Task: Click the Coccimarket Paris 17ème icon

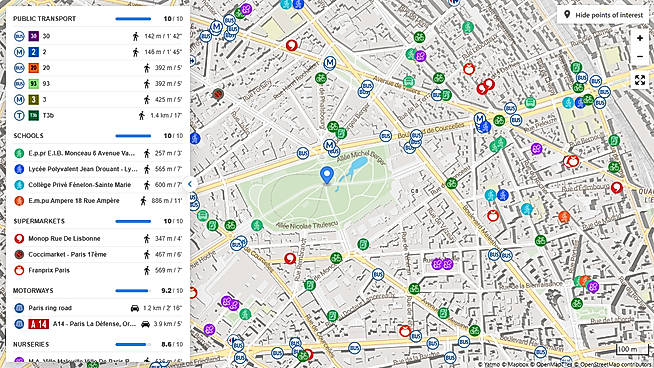Action: coord(19,255)
